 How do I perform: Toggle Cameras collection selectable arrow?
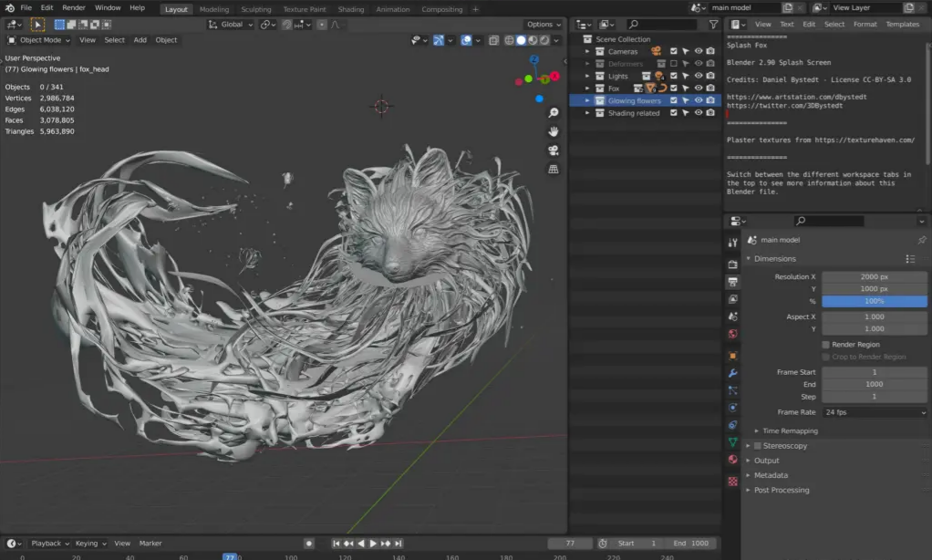[686, 51]
